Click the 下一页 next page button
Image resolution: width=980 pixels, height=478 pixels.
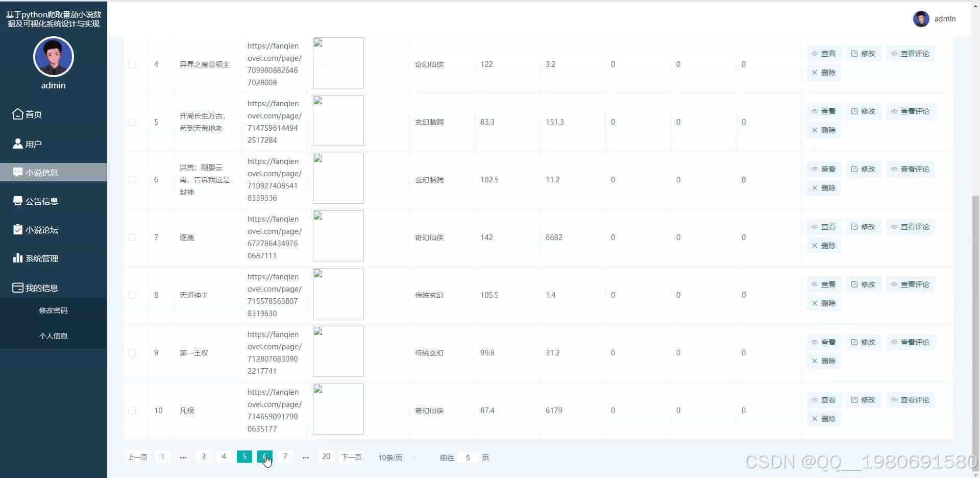tap(351, 457)
